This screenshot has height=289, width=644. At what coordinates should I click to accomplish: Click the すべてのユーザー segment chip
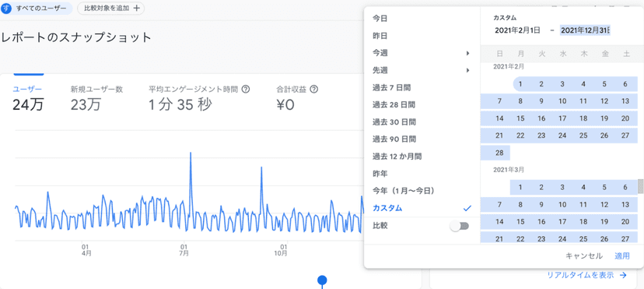click(37, 9)
